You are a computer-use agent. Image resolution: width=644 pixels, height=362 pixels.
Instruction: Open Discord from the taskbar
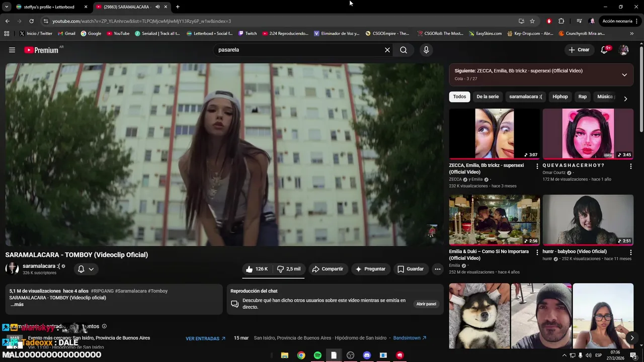[x=367, y=355]
